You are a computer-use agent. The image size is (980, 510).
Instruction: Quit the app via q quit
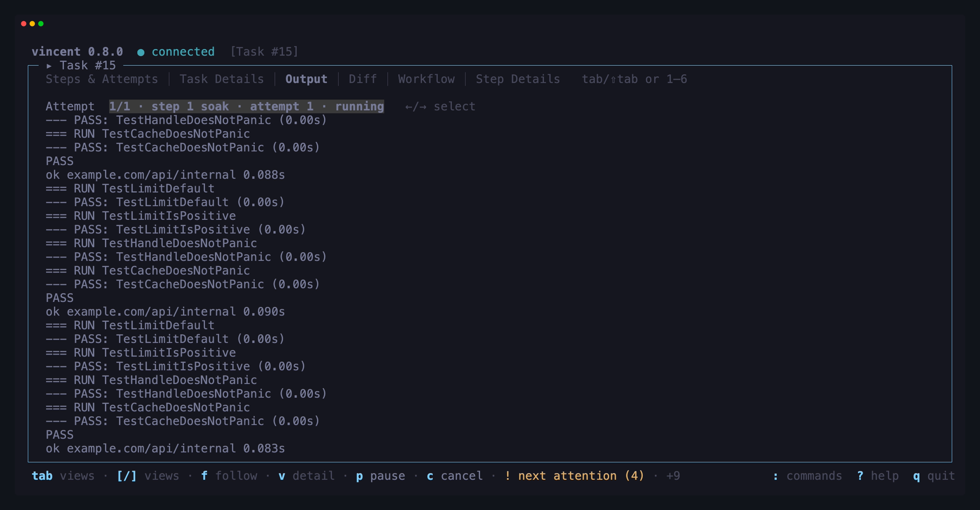pyautogui.click(x=934, y=476)
